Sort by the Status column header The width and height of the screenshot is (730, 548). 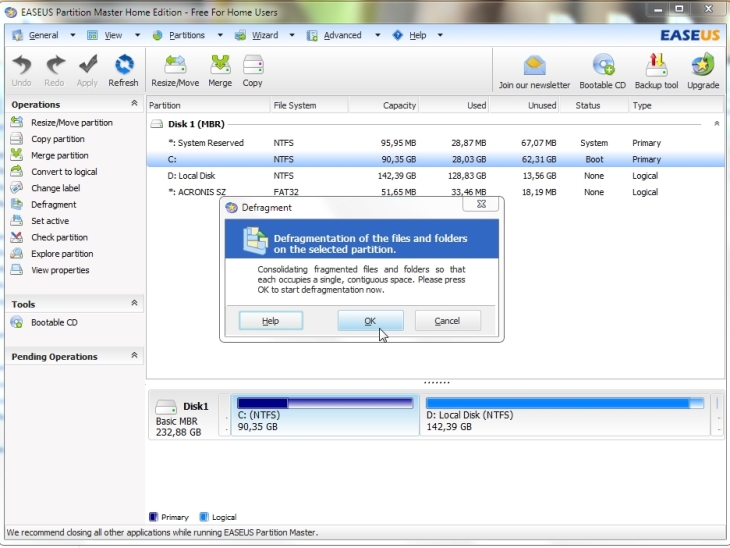point(593,105)
